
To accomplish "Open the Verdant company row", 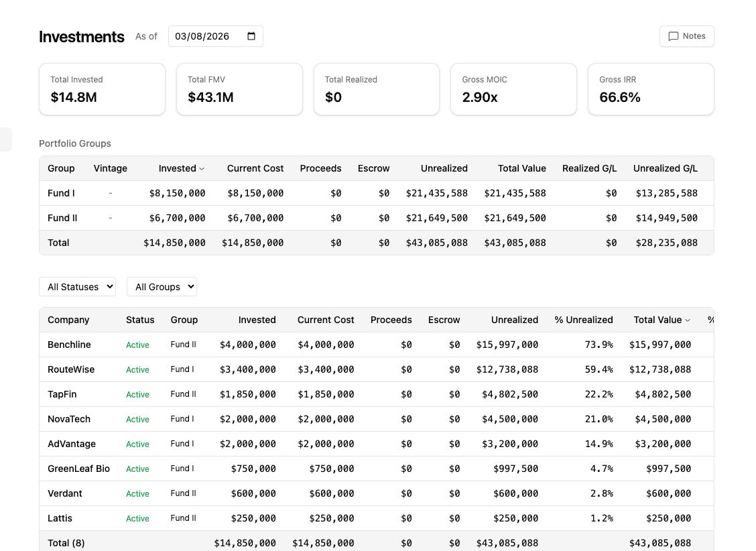I will (377, 493).
